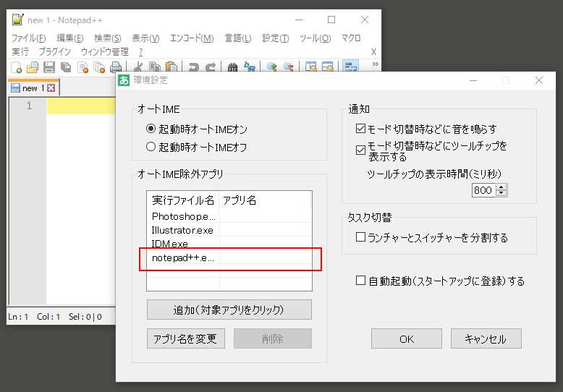Open the 表示(V) menu
The width and height of the screenshot is (563, 392).
click(145, 38)
